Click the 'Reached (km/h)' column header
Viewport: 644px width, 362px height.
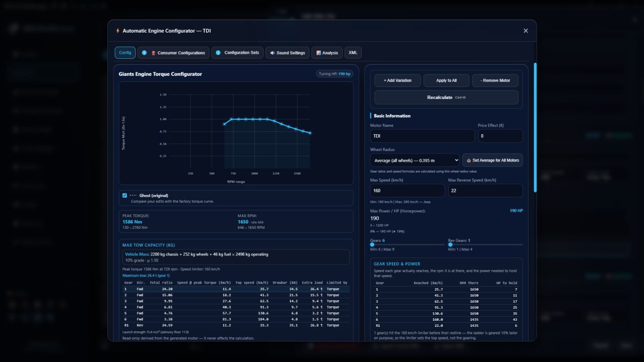pyautogui.click(x=428, y=283)
